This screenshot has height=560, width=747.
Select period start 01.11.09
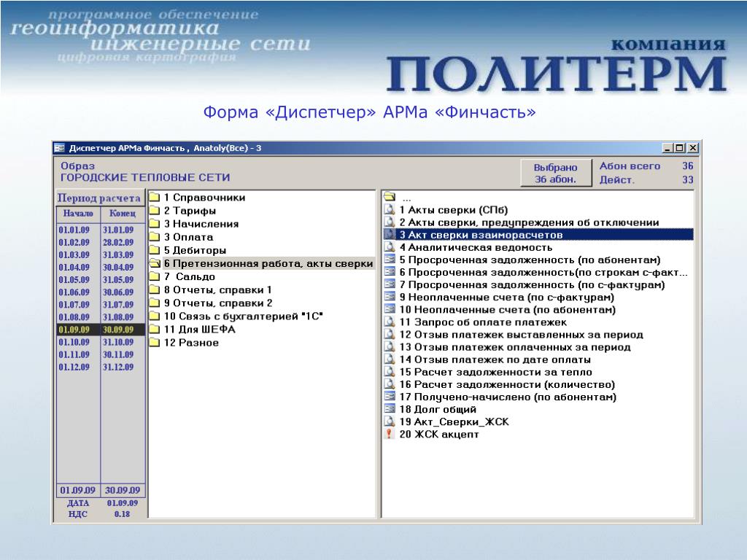click(x=74, y=354)
